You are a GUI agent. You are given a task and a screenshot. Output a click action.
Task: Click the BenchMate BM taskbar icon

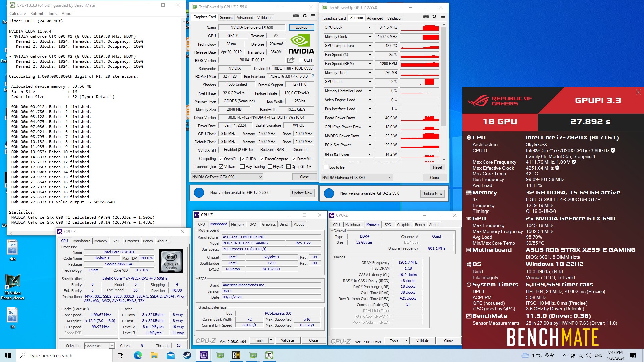[236, 355]
